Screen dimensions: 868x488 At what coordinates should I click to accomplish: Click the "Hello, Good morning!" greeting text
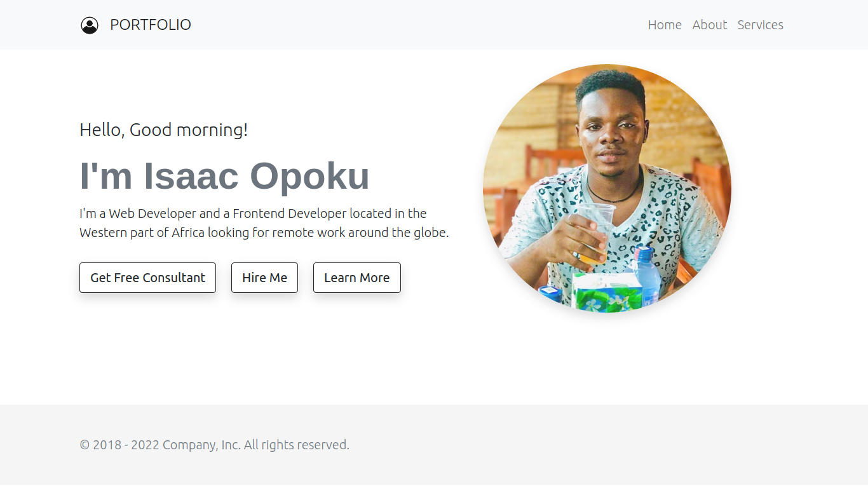coord(163,130)
